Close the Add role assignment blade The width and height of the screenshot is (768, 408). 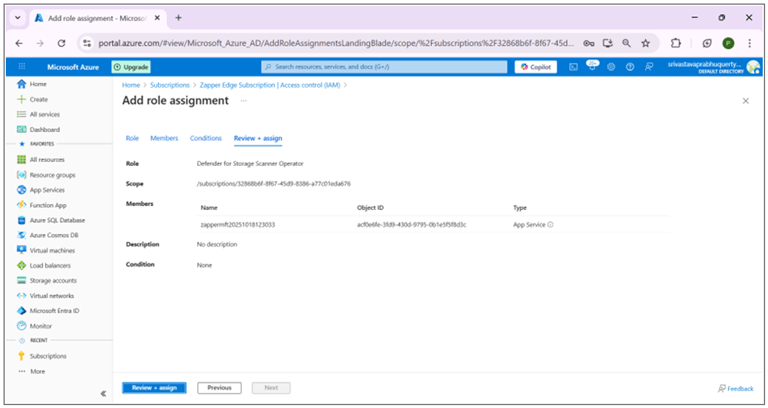click(x=745, y=101)
